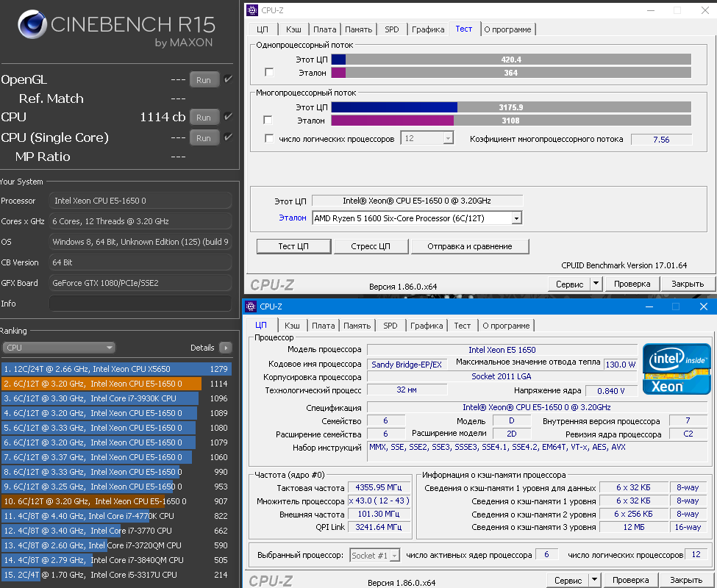Open the Ranking CPU dropdown

59,348
